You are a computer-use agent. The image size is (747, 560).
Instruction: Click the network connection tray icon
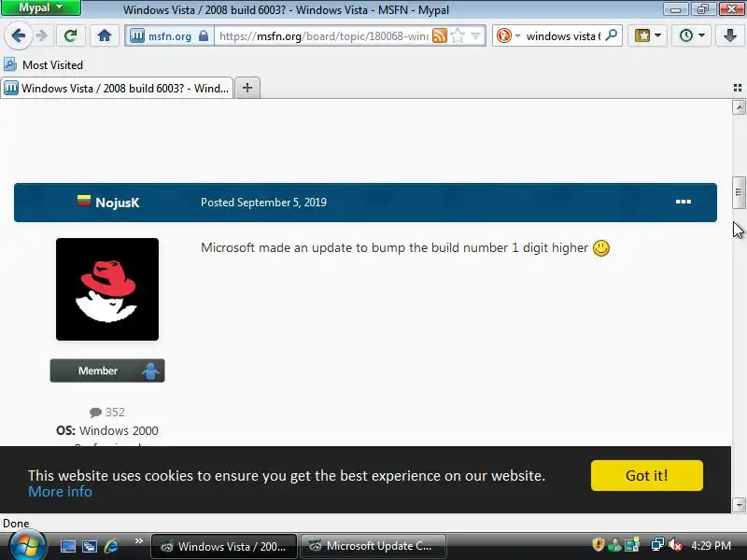(x=658, y=544)
